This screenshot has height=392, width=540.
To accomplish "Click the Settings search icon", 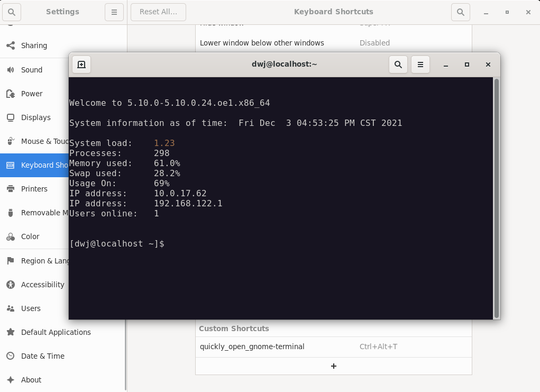I will tap(12, 12).
